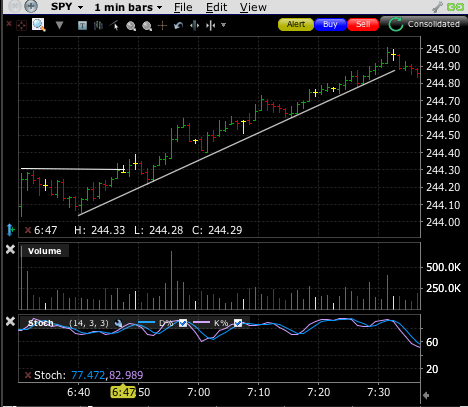The height and width of the screenshot is (407, 468).
Task: Select the text annotation T tool
Action: (x=82, y=25)
